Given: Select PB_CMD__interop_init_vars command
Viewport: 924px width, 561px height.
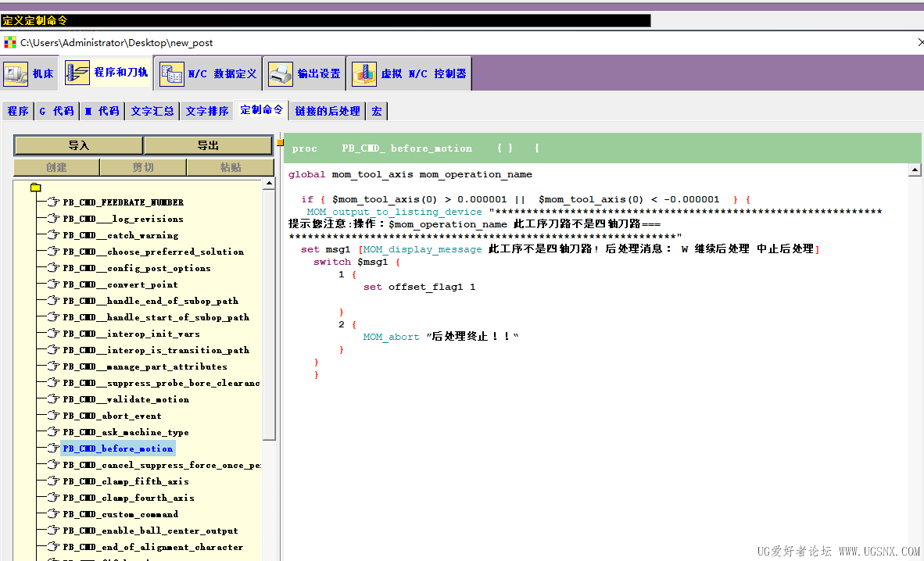Looking at the screenshot, I should 131,334.
